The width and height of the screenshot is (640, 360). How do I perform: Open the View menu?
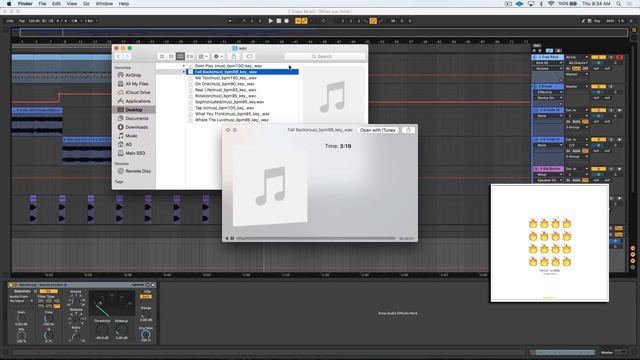pyautogui.click(x=72, y=4)
